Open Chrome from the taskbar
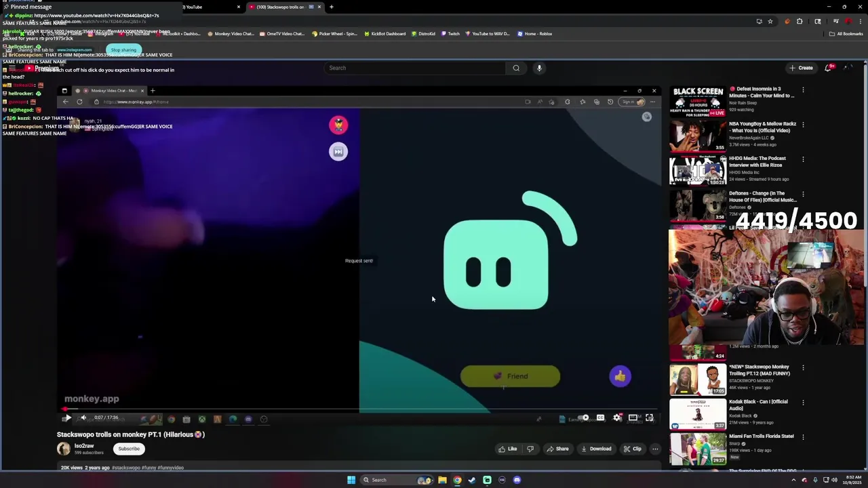This screenshot has height=488, width=868. pyautogui.click(x=457, y=480)
